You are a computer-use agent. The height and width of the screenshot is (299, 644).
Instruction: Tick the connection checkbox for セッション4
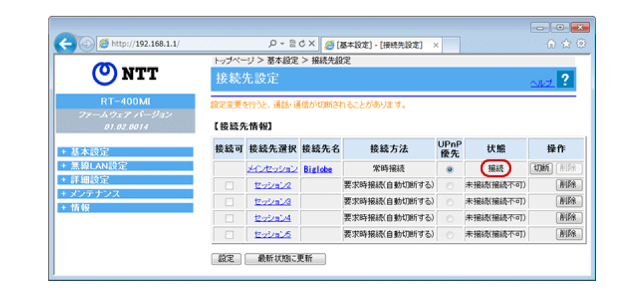coord(229,217)
